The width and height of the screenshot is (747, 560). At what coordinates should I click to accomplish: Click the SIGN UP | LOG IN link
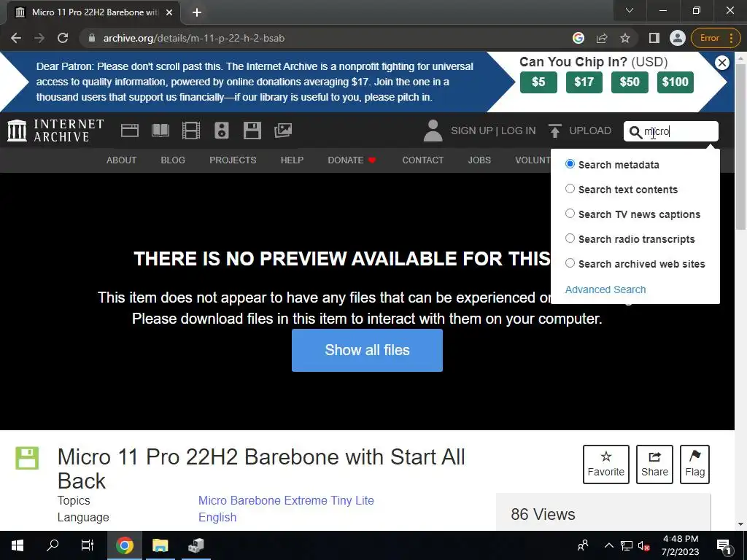(x=493, y=131)
